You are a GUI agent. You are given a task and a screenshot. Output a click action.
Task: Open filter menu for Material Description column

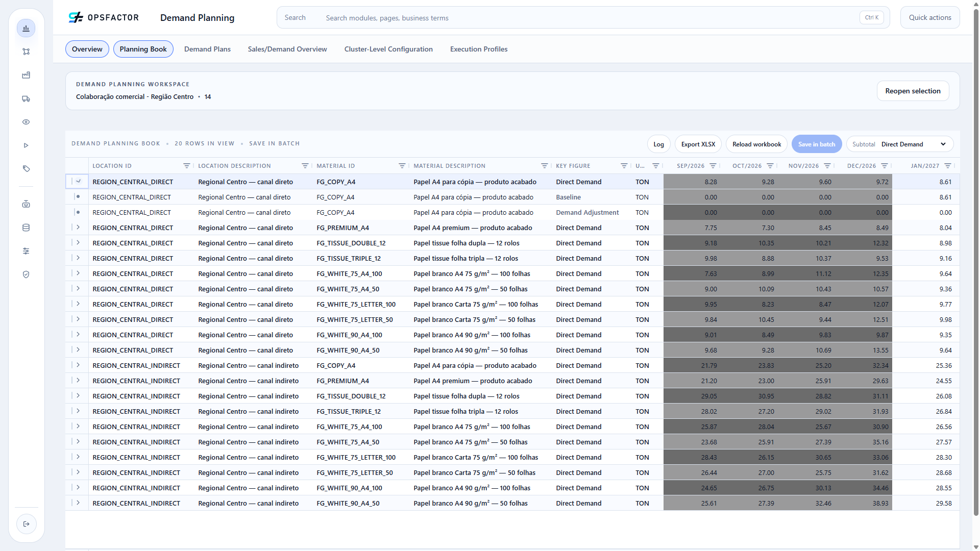(x=544, y=166)
